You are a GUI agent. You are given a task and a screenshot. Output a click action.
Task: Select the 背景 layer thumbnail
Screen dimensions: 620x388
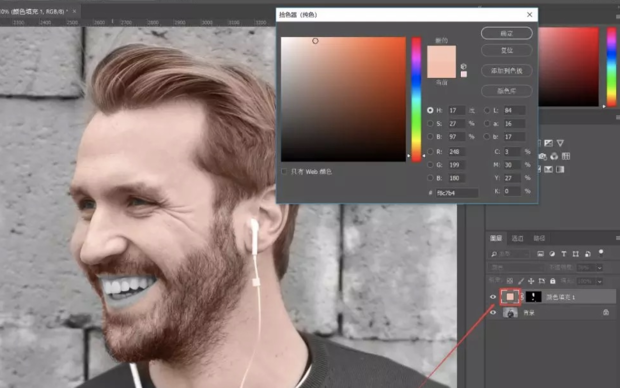click(510, 312)
